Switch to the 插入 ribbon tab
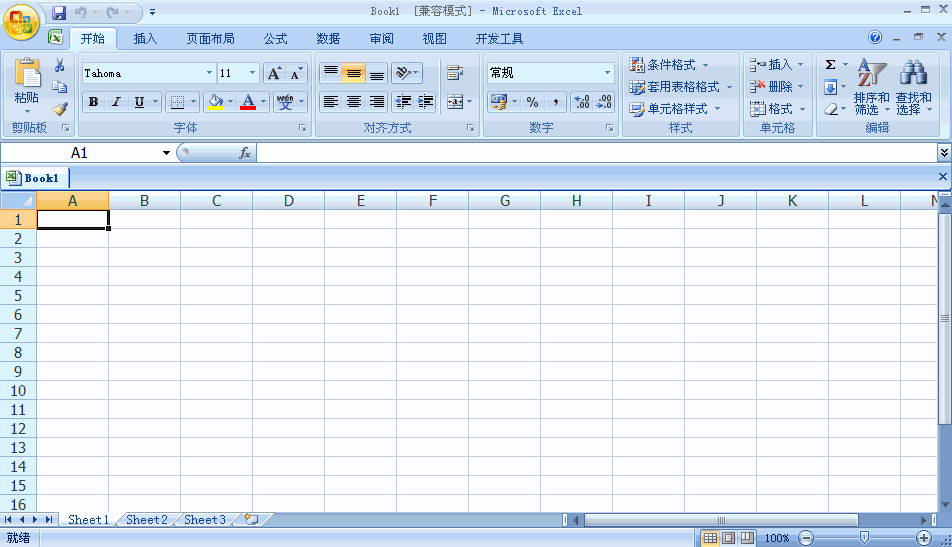 (145, 39)
